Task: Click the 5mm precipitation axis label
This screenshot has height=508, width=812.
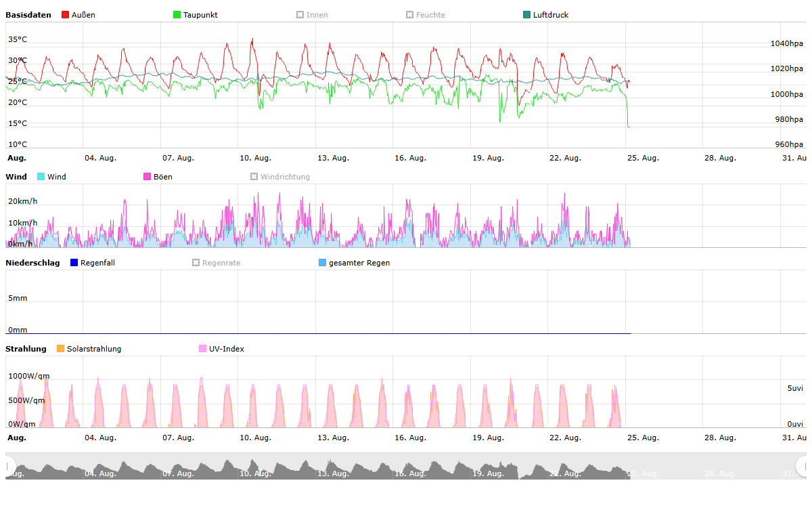Action: coord(18,298)
